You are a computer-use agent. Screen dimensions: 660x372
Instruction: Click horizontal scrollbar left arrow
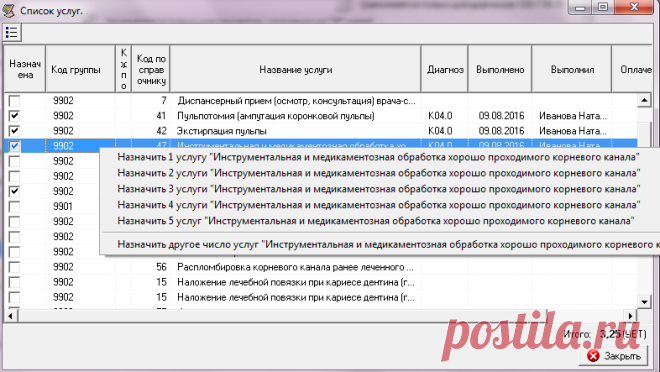point(11,316)
